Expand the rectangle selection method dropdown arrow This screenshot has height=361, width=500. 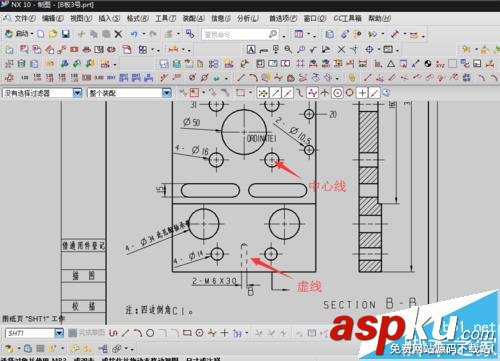250,93
